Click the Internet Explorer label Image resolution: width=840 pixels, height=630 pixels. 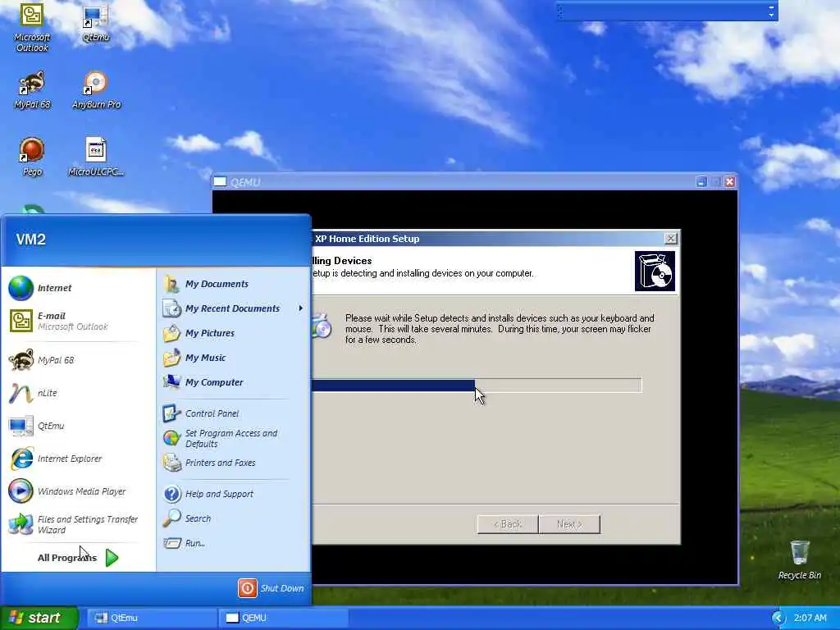pyautogui.click(x=70, y=459)
